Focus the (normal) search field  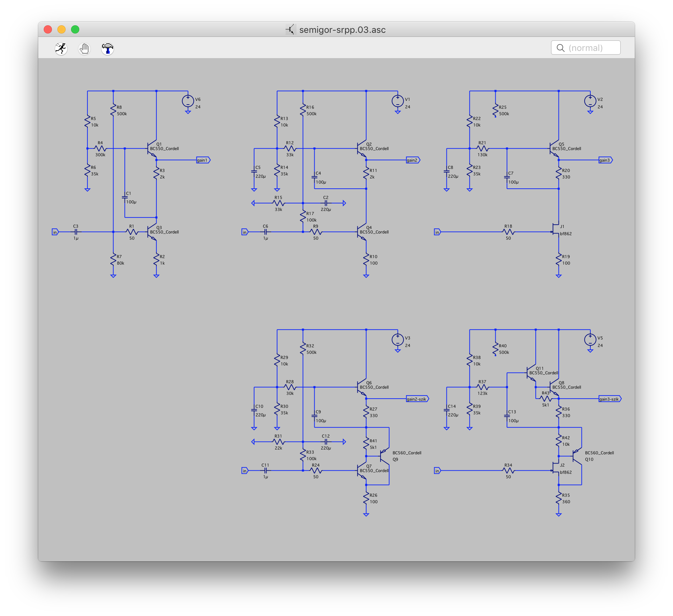[x=591, y=48]
